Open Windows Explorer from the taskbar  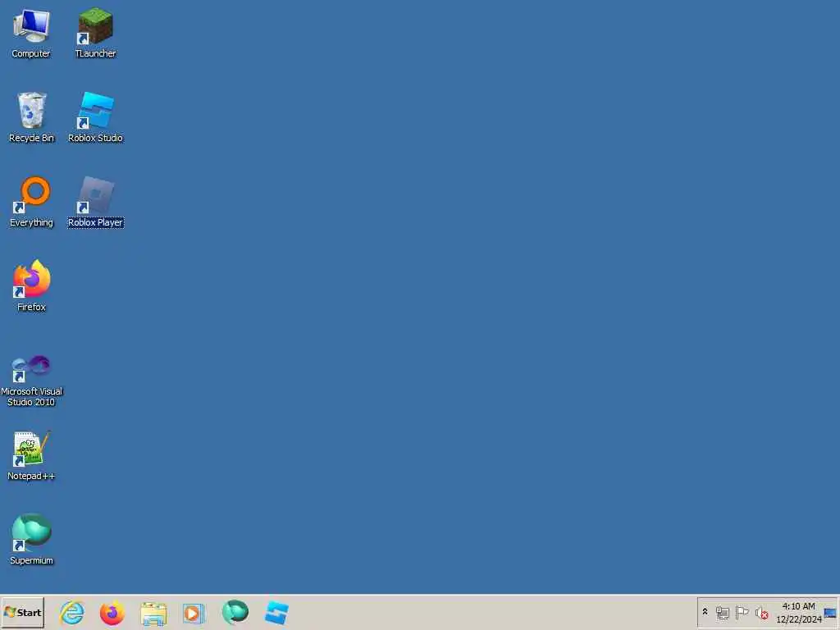point(153,613)
